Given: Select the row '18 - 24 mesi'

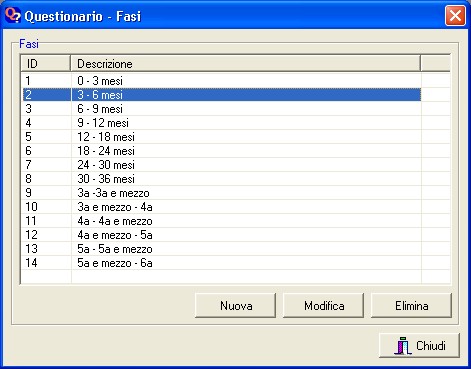Looking at the screenshot, I should [222, 151].
